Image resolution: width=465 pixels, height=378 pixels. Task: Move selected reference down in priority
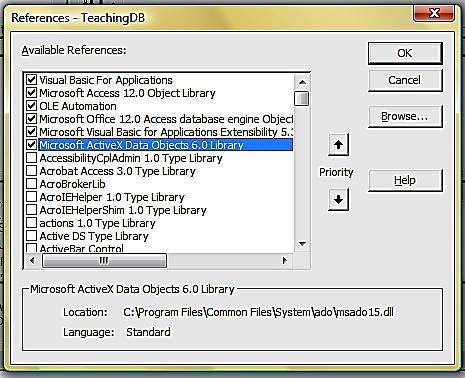[338, 199]
